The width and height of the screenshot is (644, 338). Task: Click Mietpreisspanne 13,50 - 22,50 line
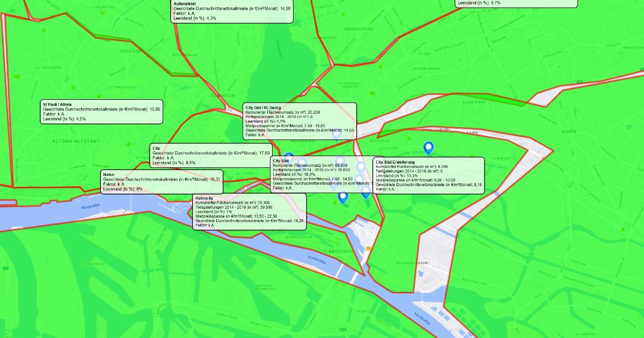pyautogui.click(x=236, y=216)
